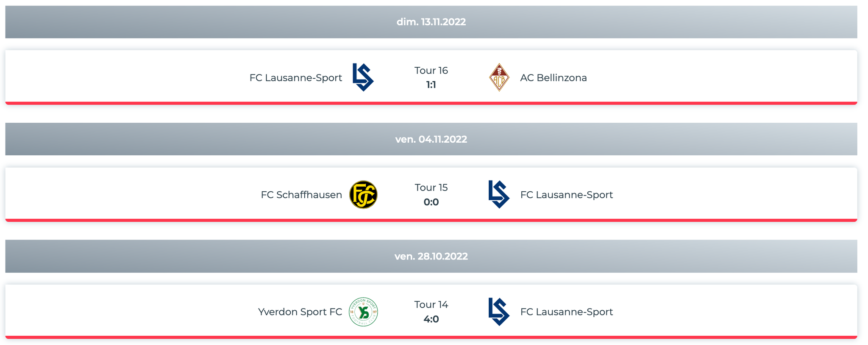Open the AC Bellinzona team name
The height and width of the screenshot is (345, 868).
(x=554, y=78)
